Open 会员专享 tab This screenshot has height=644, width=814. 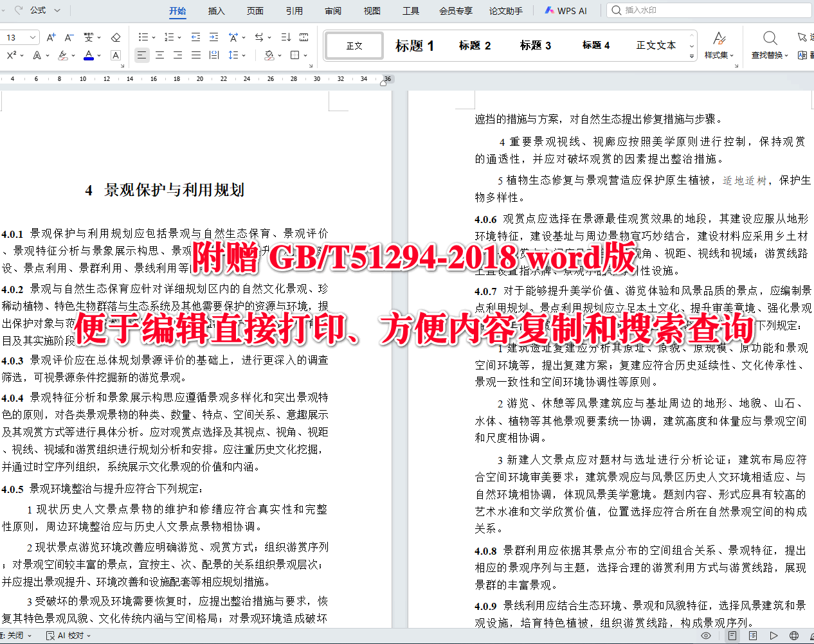pos(456,11)
